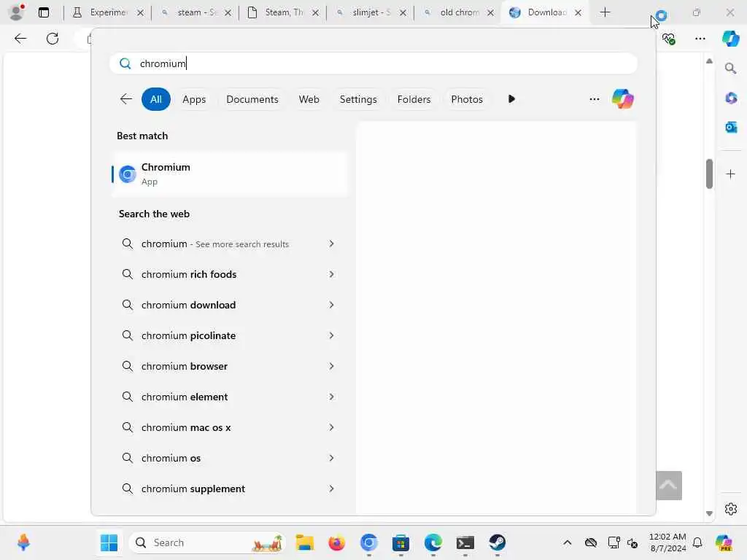747x560 pixels.
Task: Expand chromium element chevron
Action: tap(331, 397)
